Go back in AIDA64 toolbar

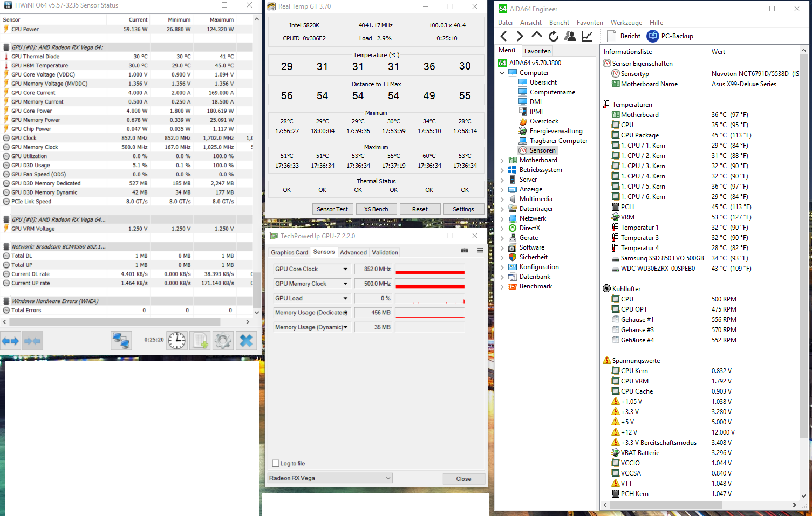pyautogui.click(x=503, y=36)
